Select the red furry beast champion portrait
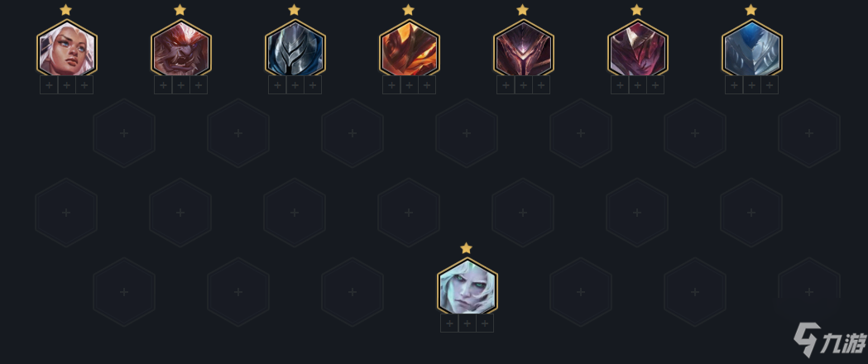 coord(180,49)
